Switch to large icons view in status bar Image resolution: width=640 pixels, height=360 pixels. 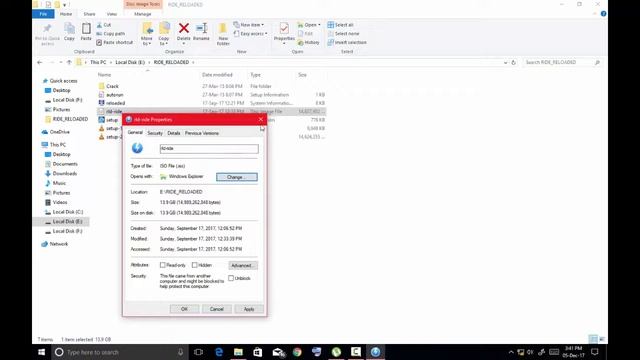(602, 339)
